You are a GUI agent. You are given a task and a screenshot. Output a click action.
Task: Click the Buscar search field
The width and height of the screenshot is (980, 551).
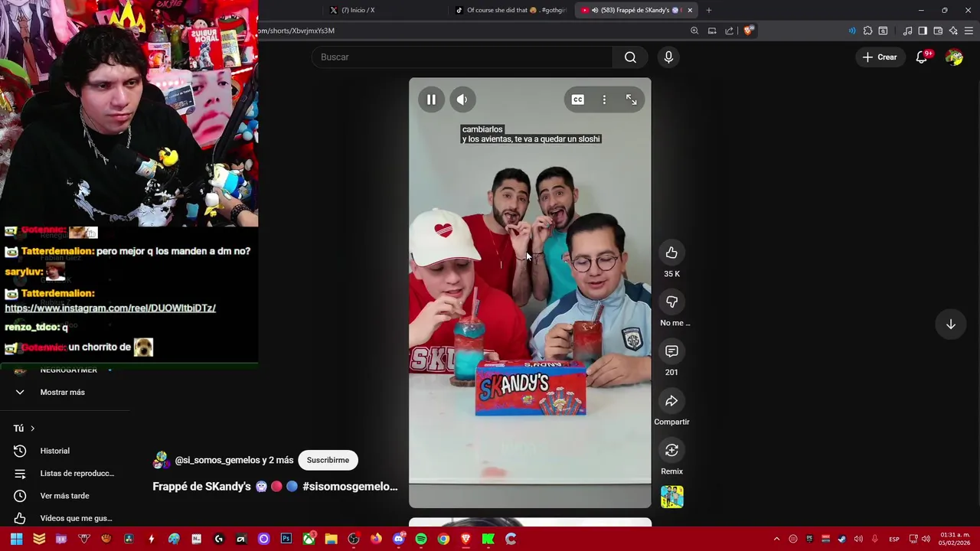(x=462, y=57)
